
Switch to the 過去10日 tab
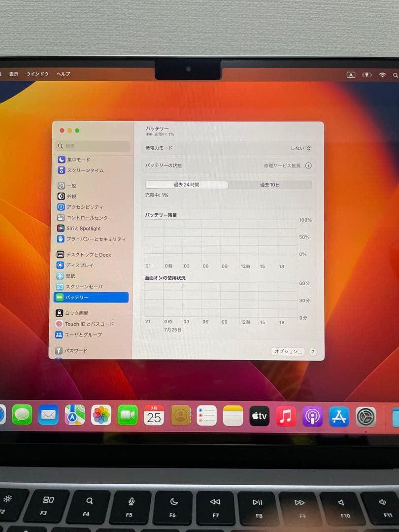270,184
